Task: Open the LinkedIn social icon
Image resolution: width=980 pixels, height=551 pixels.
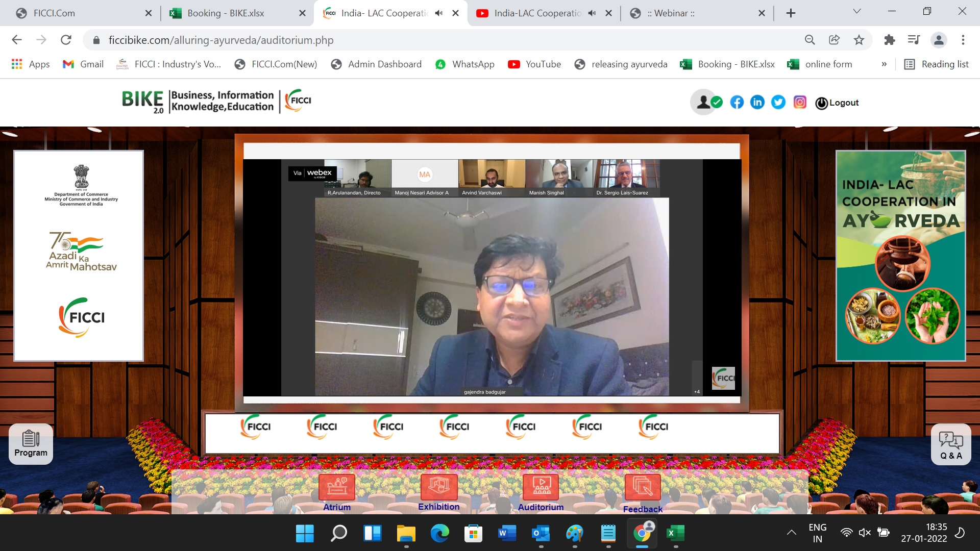Action: (x=757, y=103)
